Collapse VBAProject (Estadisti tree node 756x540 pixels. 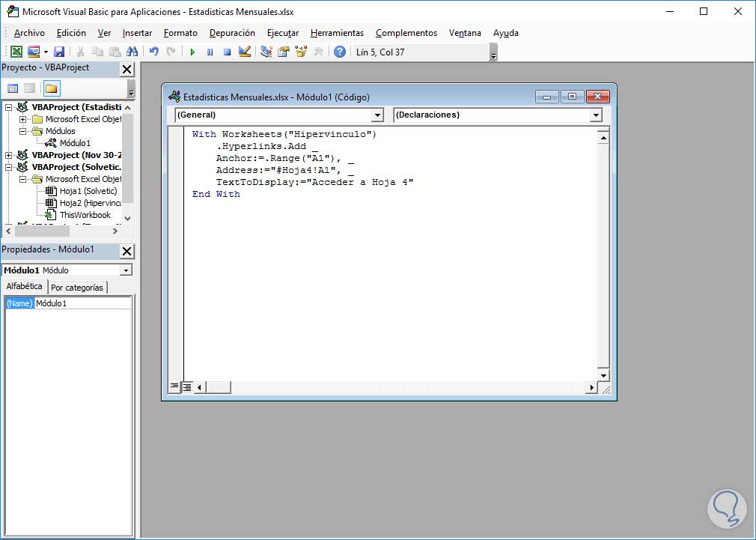[9, 107]
